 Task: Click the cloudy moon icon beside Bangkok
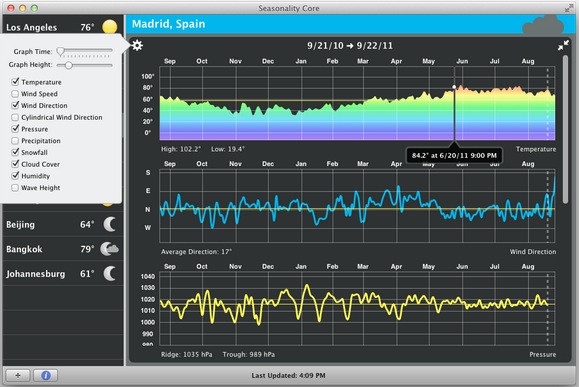coord(109,249)
